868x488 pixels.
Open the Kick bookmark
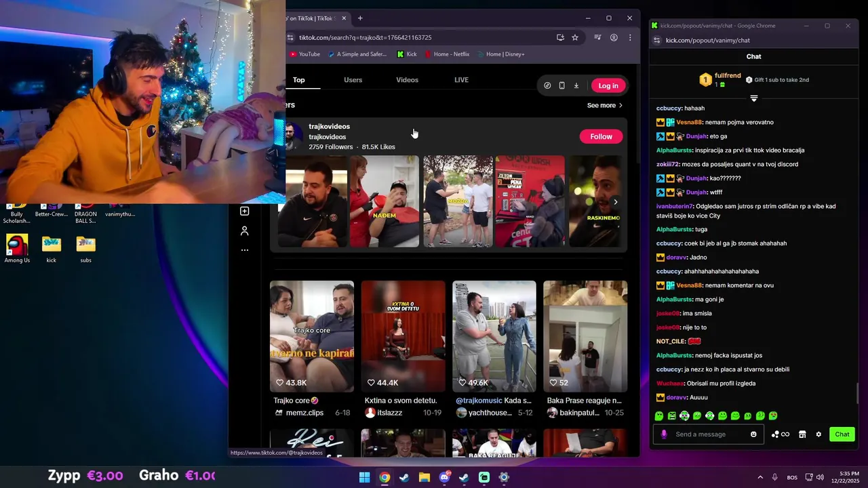pos(407,54)
